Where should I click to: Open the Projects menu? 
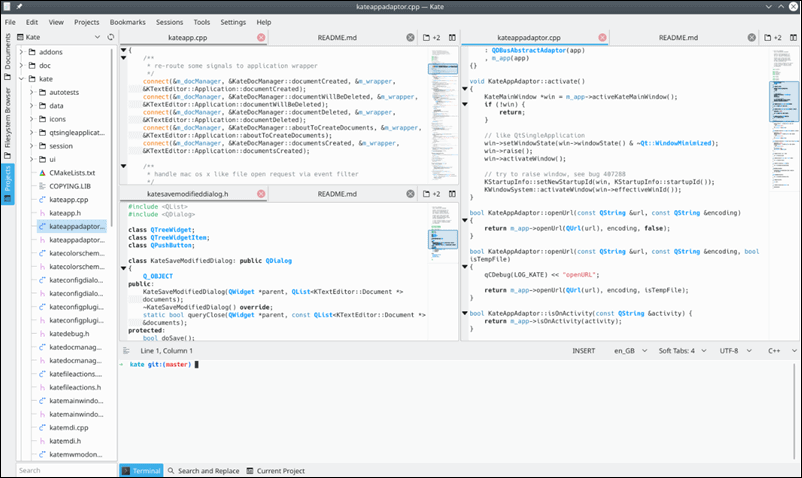coord(86,22)
